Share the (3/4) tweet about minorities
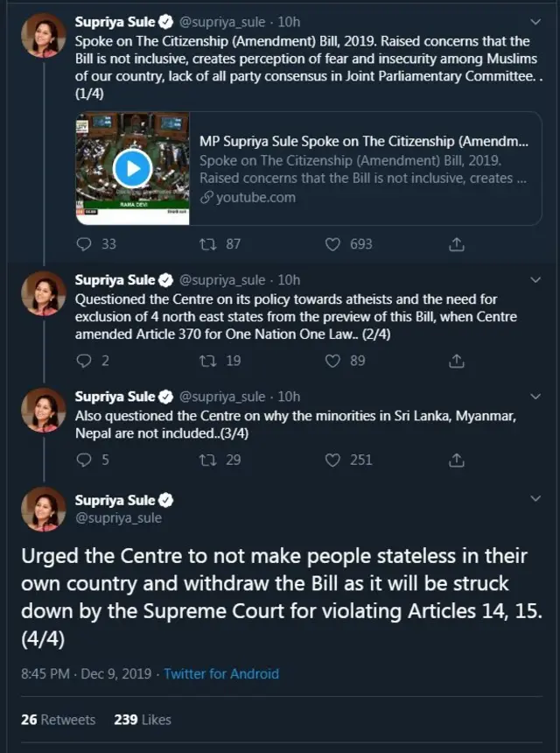This screenshot has height=753, width=560. click(x=456, y=459)
